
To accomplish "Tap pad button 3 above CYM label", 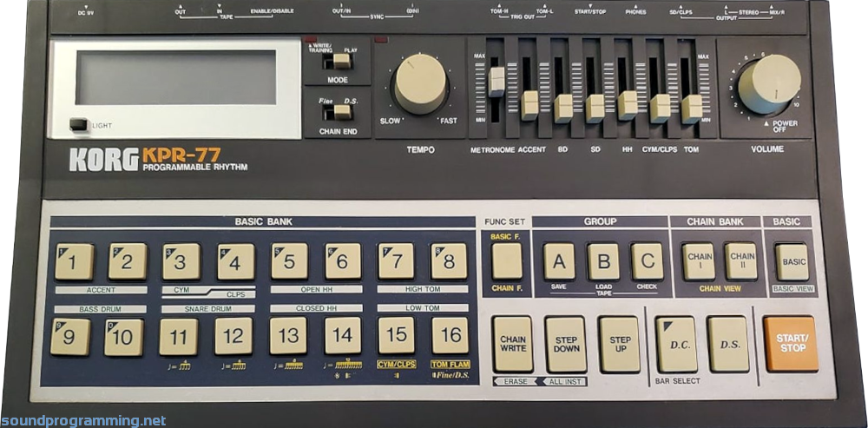I will pos(181,261).
